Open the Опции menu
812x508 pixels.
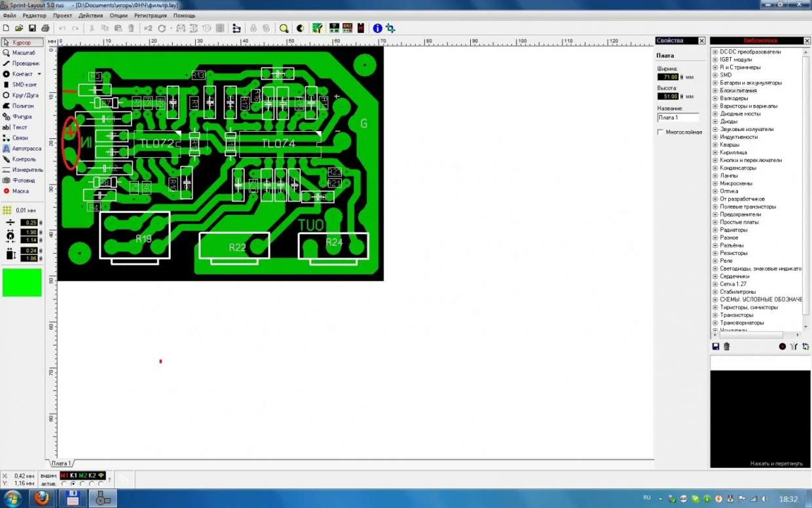coord(119,15)
